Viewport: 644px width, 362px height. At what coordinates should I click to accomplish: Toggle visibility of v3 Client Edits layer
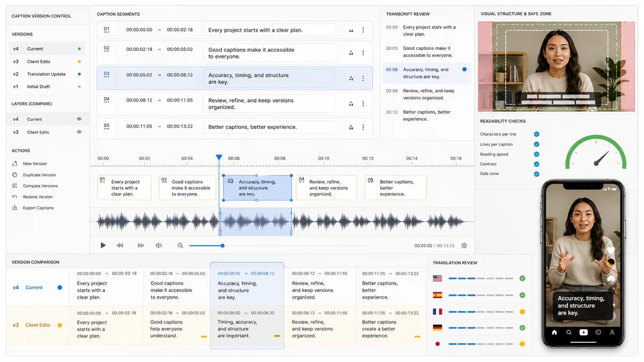click(x=79, y=132)
